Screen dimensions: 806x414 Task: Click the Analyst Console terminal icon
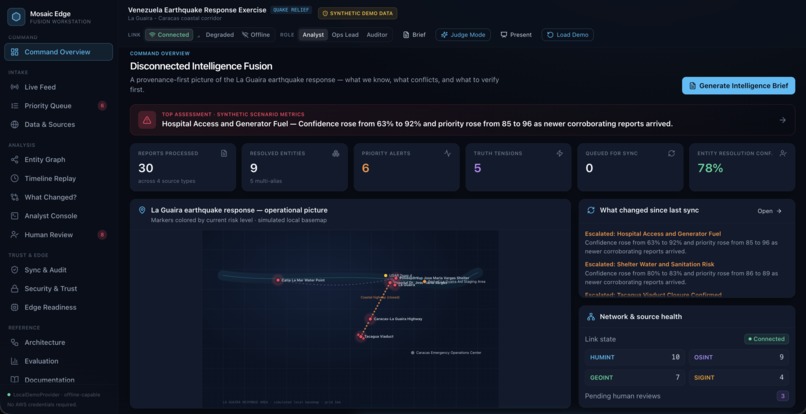click(x=14, y=216)
